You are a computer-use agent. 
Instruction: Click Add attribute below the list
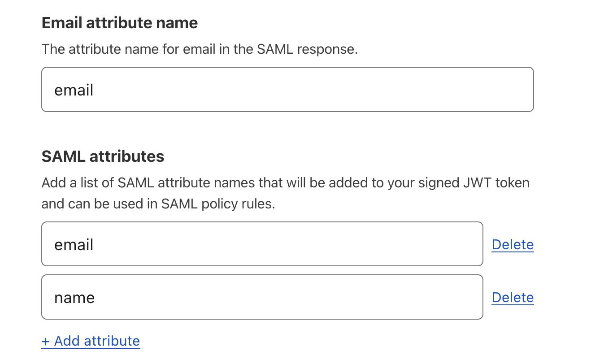point(91,341)
